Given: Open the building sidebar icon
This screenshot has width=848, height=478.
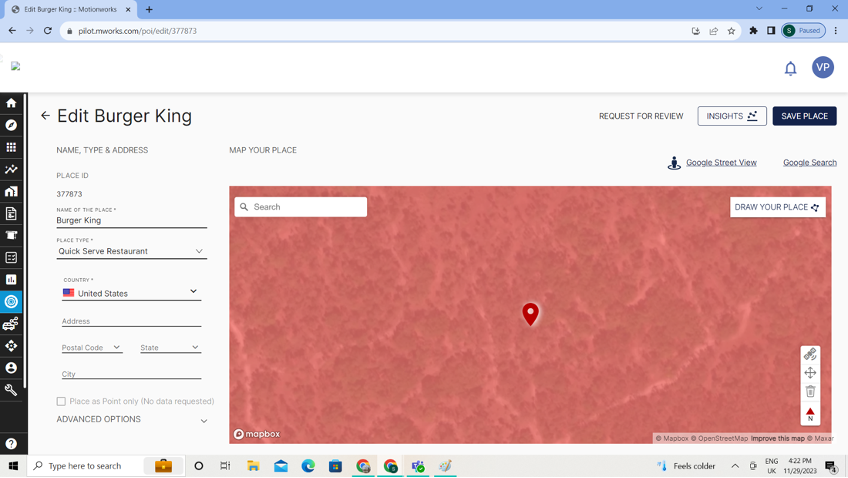Looking at the screenshot, I should (11, 191).
